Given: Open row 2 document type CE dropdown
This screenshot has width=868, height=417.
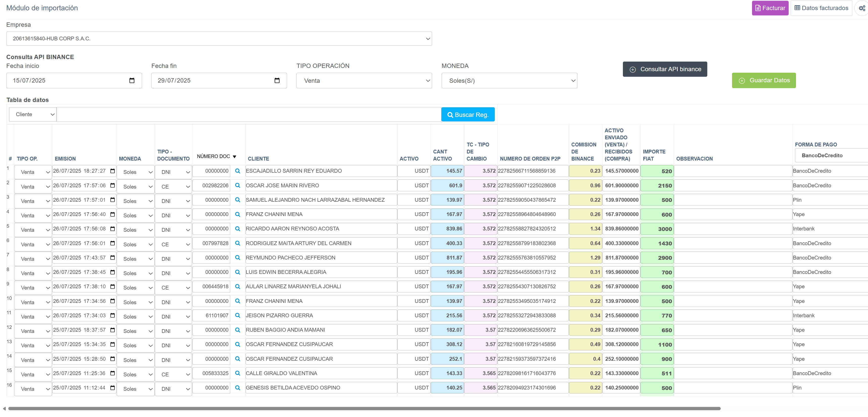Looking at the screenshot, I should pyautogui.click(x=173, y=187).
